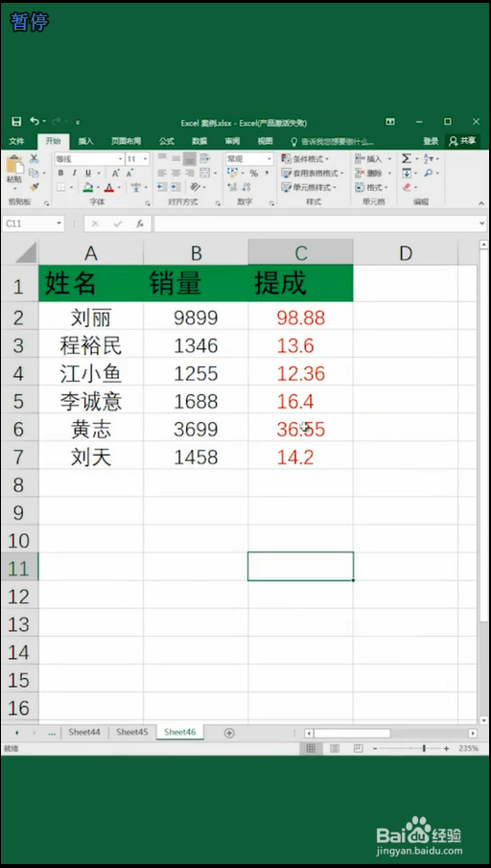Image resolution: width=491 pixels, height=868 pixels.
Task: Click the Clear eraser icon
Action: [407, 188]
